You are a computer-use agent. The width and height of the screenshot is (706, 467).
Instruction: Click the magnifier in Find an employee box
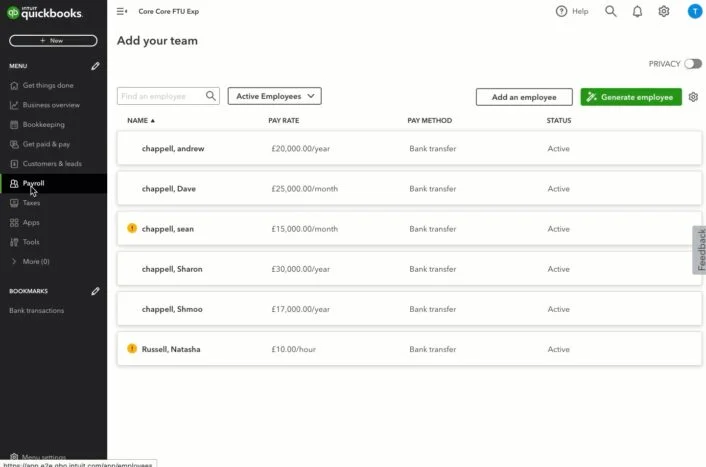210,96
